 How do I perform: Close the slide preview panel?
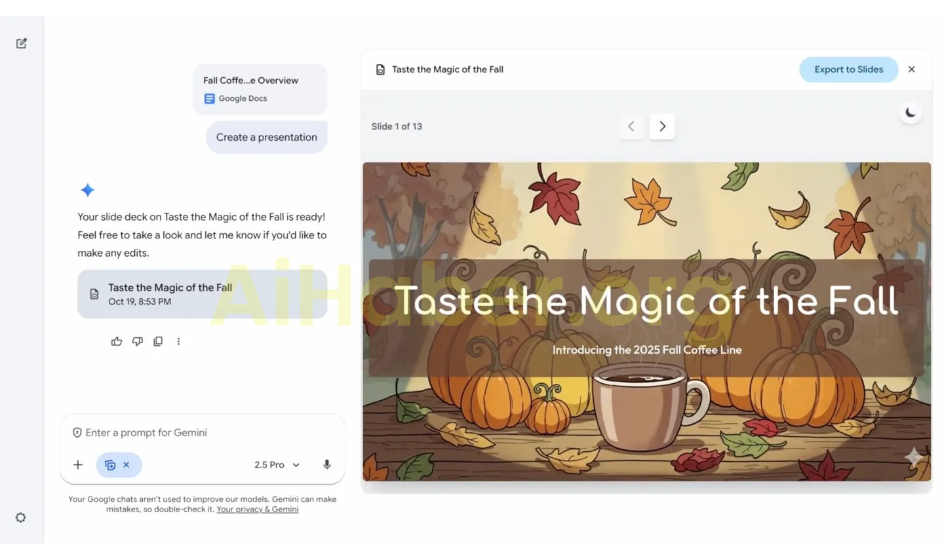coord(911,69)
